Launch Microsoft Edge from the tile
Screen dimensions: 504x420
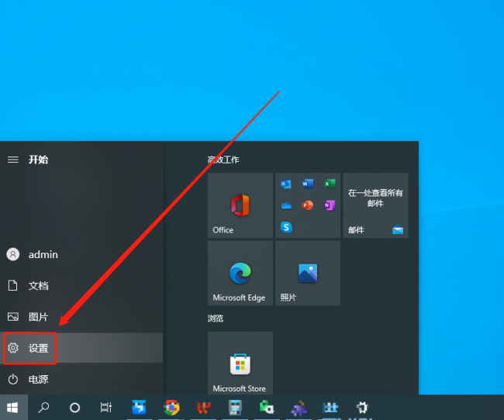tap(240, 273)
